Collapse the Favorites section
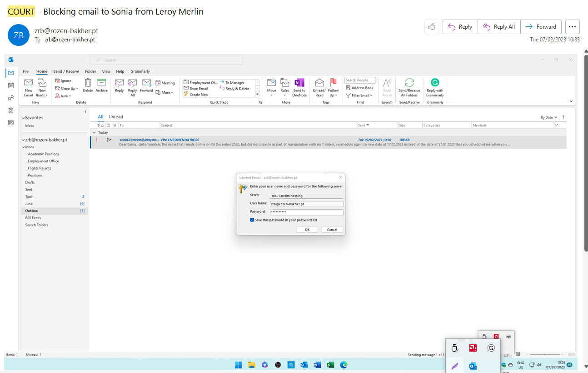 pos(24,118)
